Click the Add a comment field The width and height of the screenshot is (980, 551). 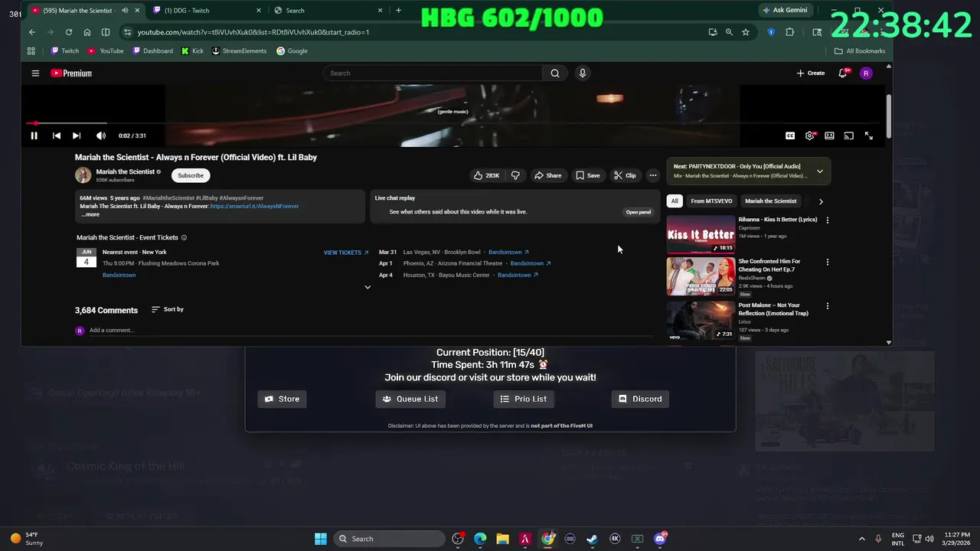(x=373, y=331)
